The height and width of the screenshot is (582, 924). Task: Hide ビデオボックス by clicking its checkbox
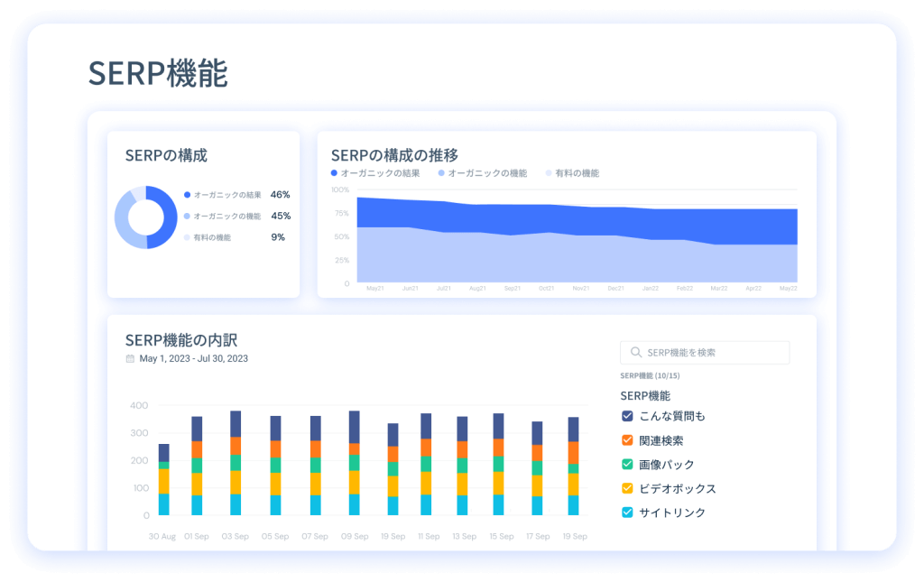coord(628,489)
